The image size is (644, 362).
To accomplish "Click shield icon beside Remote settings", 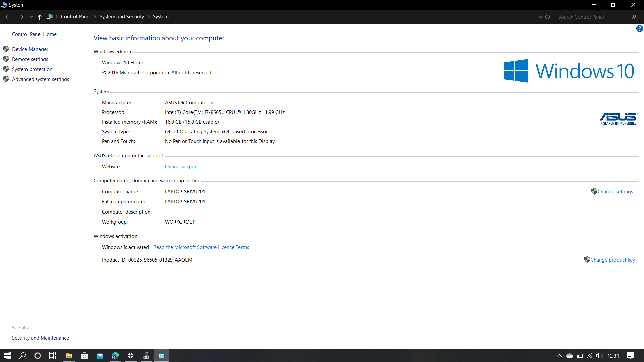I will coord(6,59).
